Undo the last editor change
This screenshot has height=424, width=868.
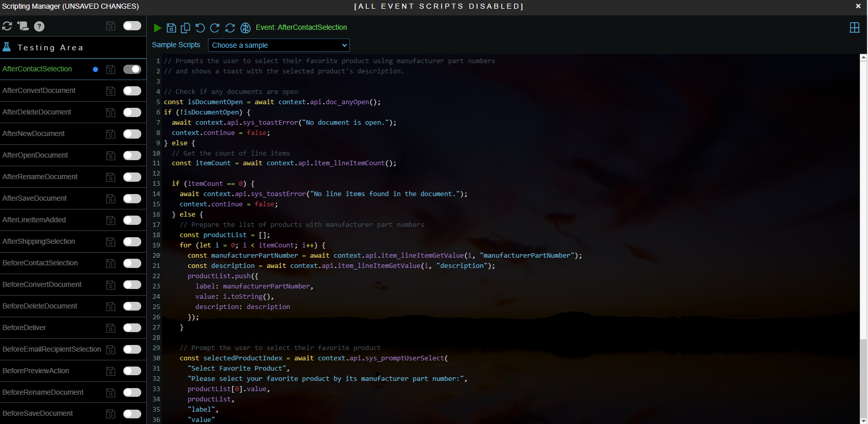200,28
